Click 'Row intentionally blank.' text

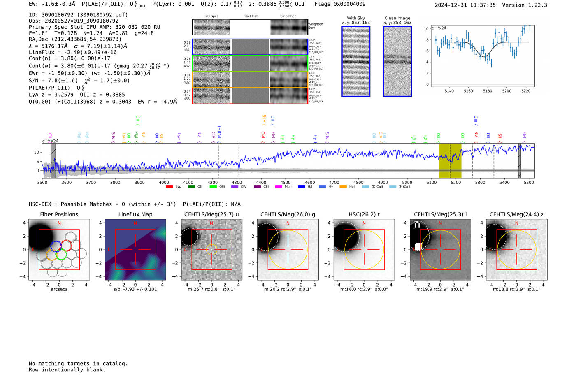point(67,370)
